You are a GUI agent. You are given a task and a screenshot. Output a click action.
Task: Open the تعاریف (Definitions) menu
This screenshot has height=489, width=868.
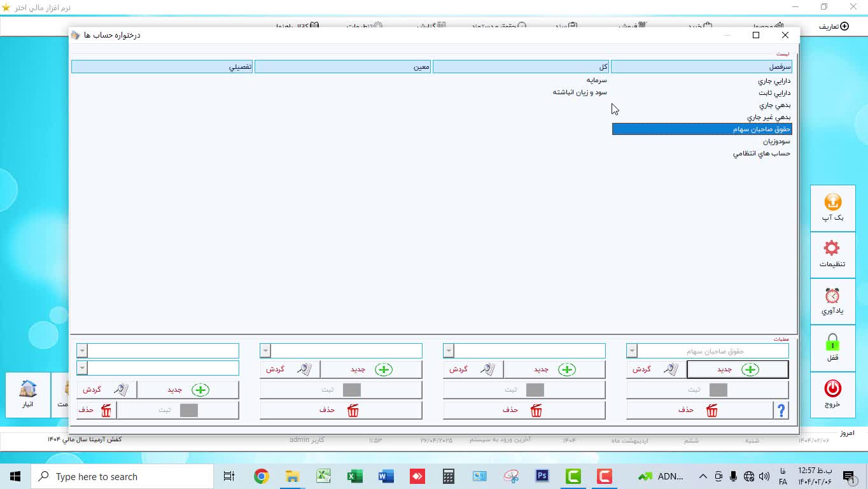[834, 26]
